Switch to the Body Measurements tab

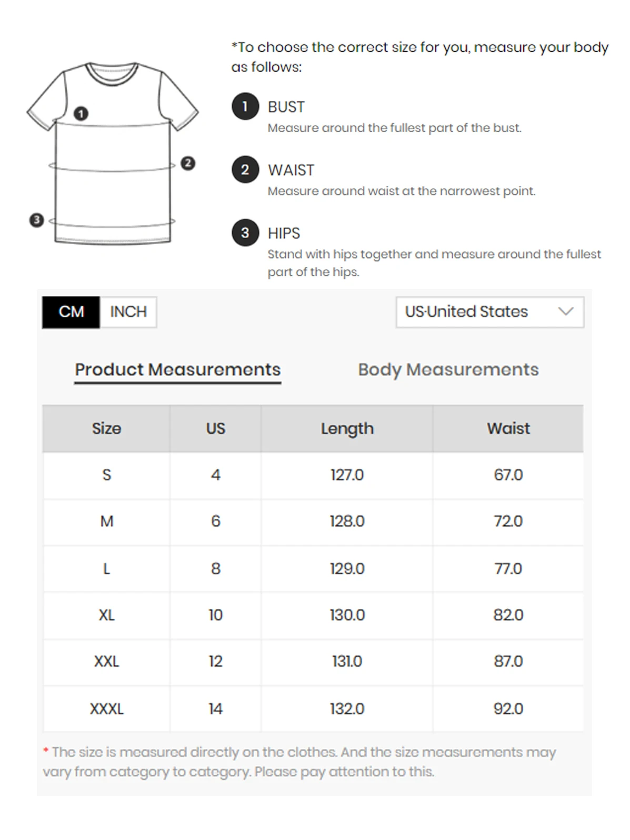pos(448,369)
